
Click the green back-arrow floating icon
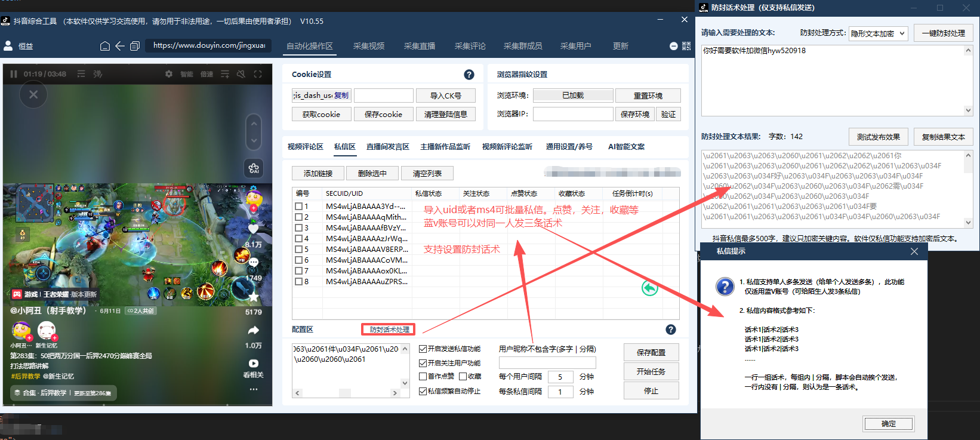click(650, 288)
